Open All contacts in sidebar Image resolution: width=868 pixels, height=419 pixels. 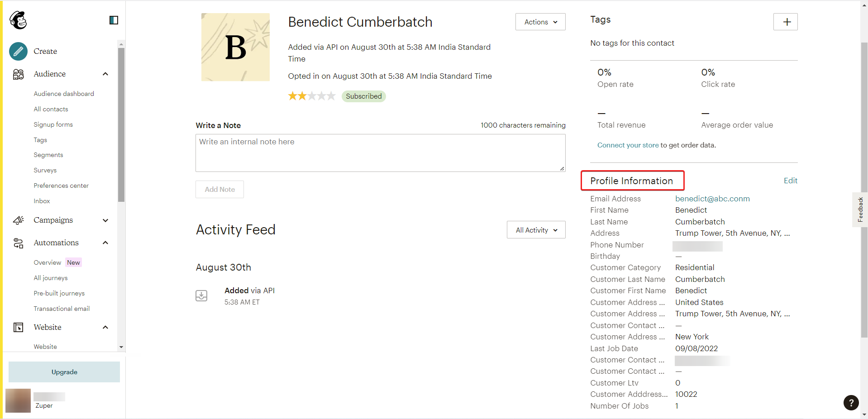pyautogui.click(x=51, y=109)
